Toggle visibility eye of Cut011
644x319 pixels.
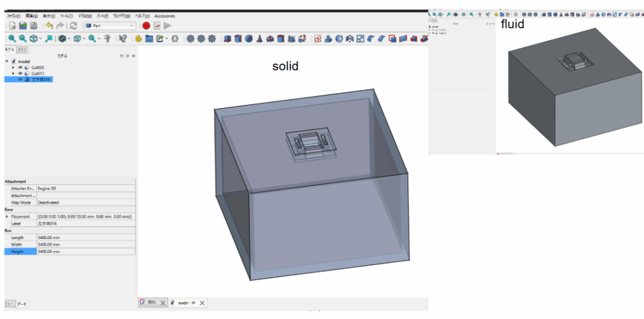(x=20, y=74)
